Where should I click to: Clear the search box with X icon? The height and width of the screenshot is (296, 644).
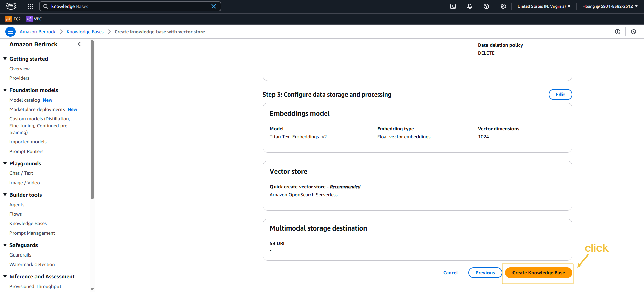coord(214,6)
